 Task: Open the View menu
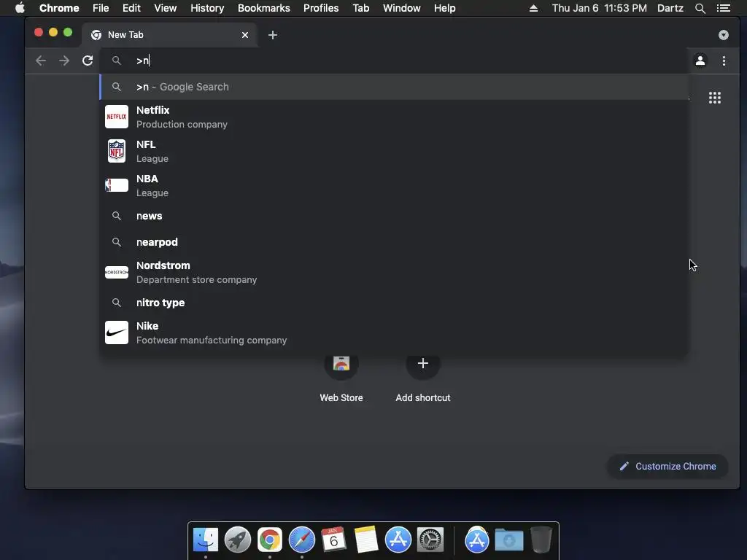click(x=166, y=8)
